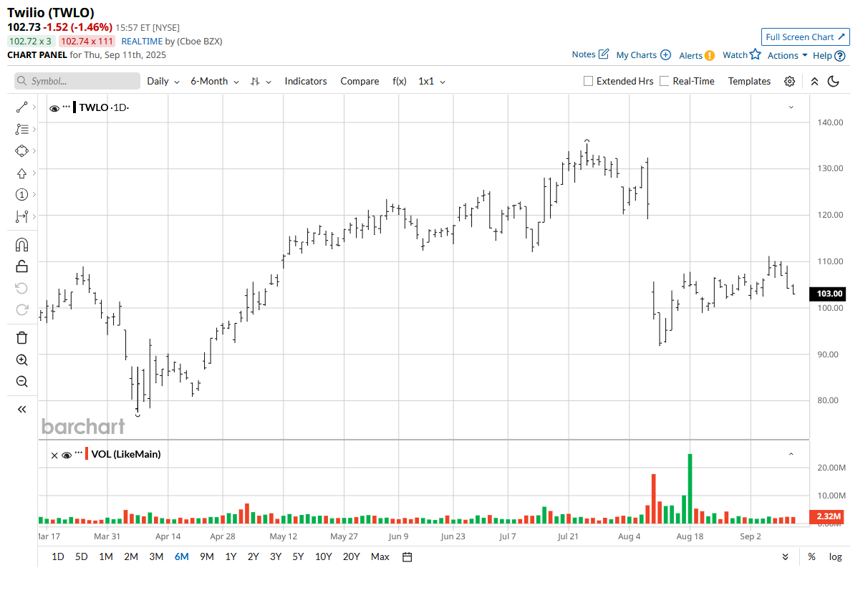868x593 pixels.
Task: Expand the bottom bar double-chevron
Action: pos(786,556)
